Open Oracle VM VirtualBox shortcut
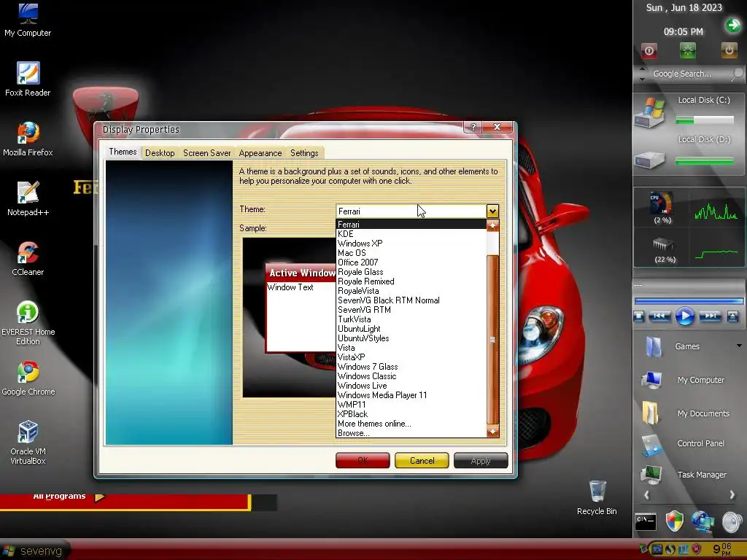This screenshot has width=747, height=560. coord(28,443)
